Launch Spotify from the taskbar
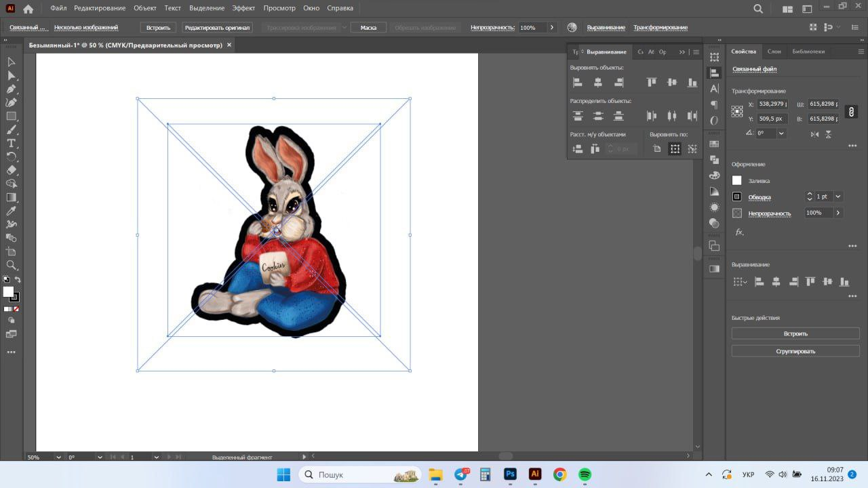The width and height of the screenshot is (868, 488). point(585,474)
